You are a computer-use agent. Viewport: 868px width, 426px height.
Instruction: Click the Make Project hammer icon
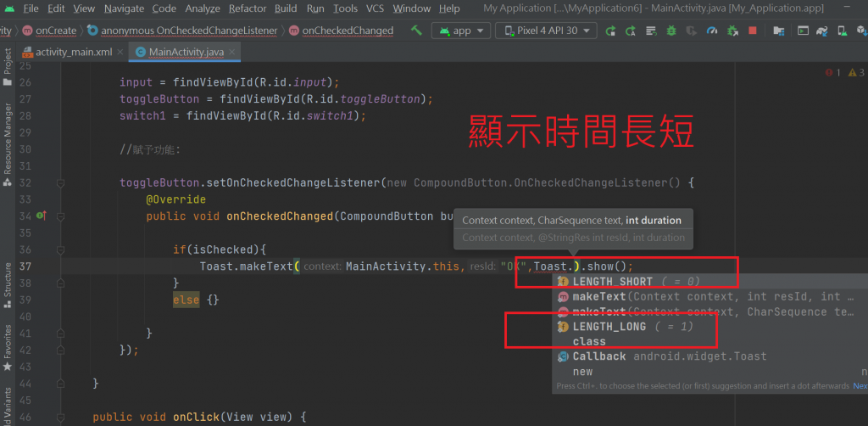416,31
